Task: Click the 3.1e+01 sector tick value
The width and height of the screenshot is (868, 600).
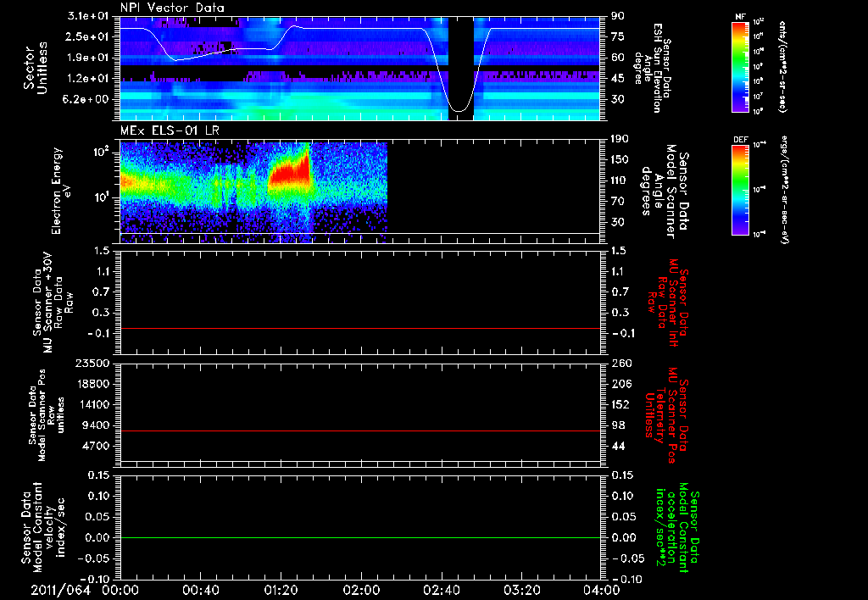Action: click(88, 16)
